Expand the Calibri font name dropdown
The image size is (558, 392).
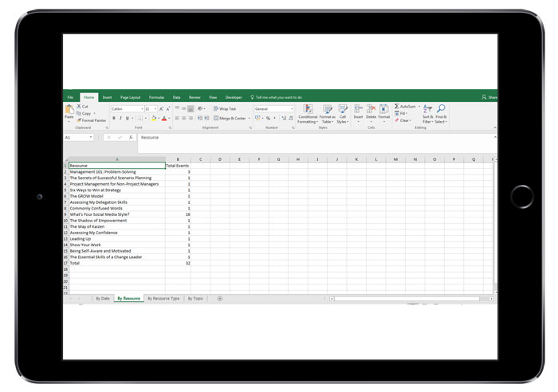point(142,109)
